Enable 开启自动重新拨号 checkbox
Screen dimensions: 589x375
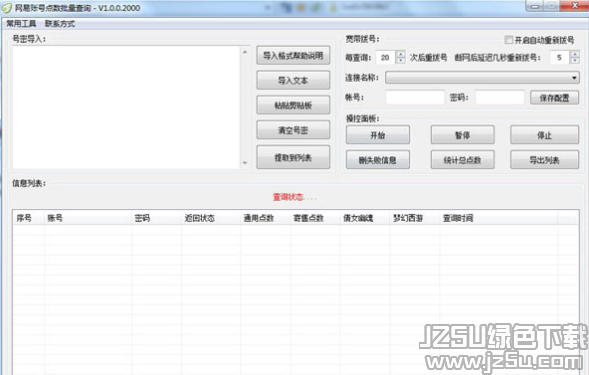coord(509,40)
